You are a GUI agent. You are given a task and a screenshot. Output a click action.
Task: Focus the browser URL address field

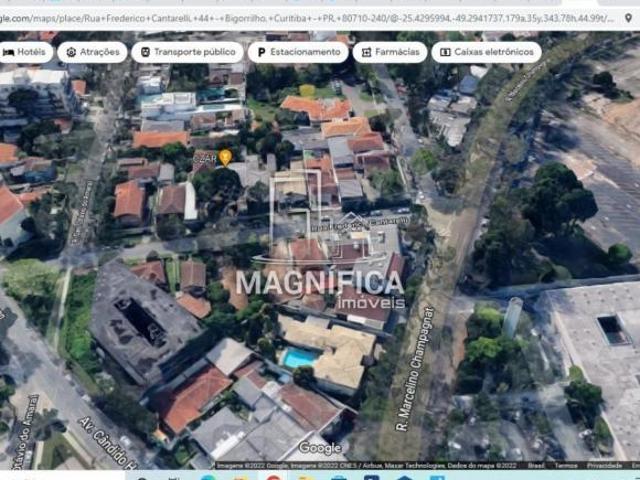[x=308, y=18]
